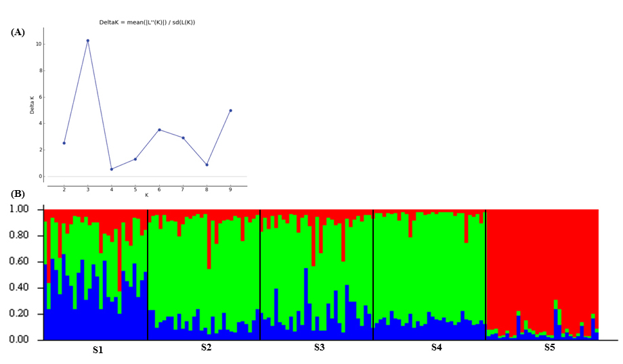Image resolution: width=623 pixels, height=364 pixels.
Task: Click the S4 population label
Action: pyautogui.click(x=437, y=348)
